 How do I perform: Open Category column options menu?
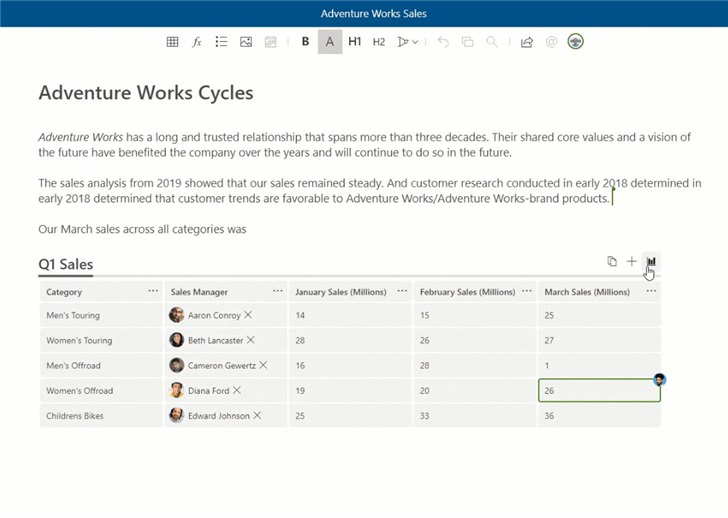click(x=153, y=291)
